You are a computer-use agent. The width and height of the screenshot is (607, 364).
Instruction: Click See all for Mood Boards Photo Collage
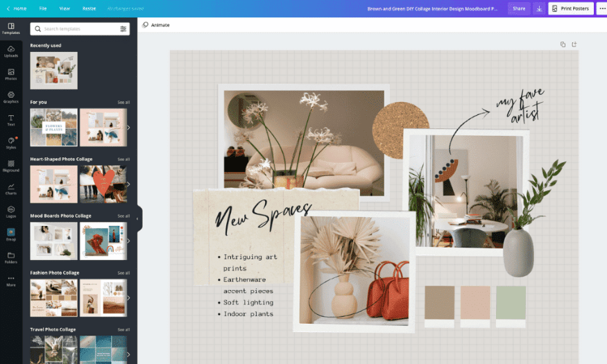(x=123, y=216)
